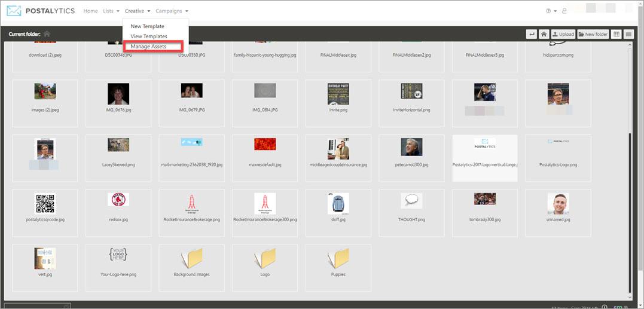
Task: Select the petecarroll300.jpg thumbnail
Action: (x=411, y=147)
